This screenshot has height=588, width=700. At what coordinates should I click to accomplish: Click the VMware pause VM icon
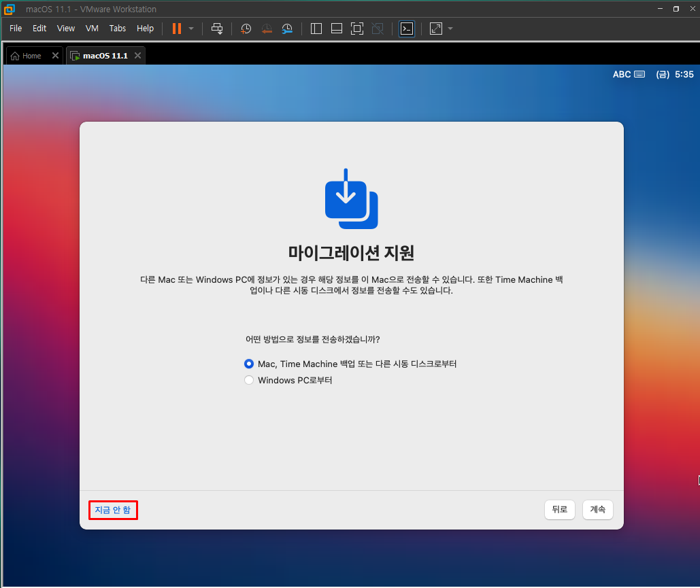coord(177,29)
